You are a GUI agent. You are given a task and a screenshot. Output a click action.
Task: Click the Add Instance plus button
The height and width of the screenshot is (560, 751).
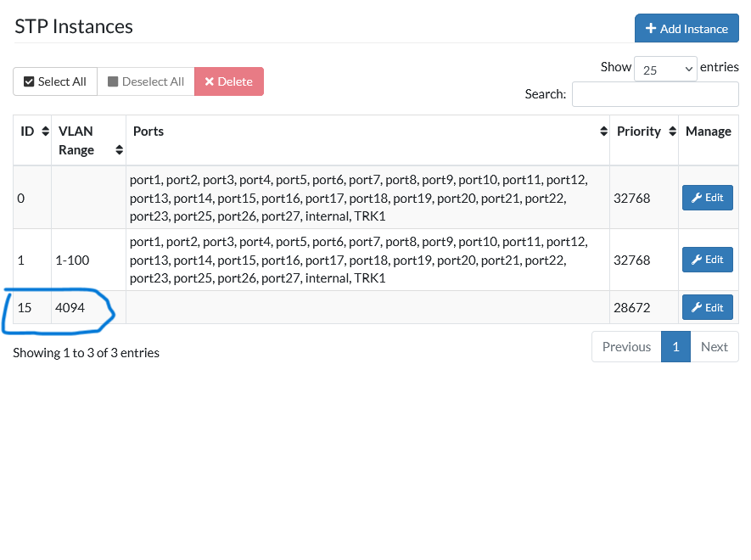[x=686, y=28]
